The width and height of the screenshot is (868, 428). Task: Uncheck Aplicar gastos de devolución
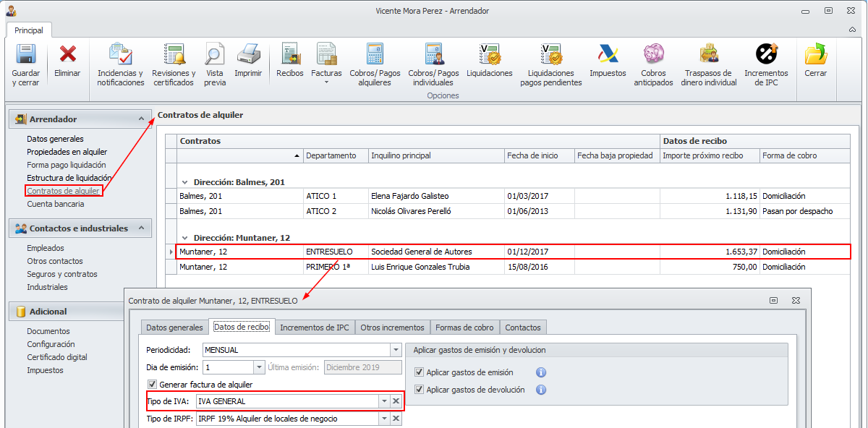point(420,390)
